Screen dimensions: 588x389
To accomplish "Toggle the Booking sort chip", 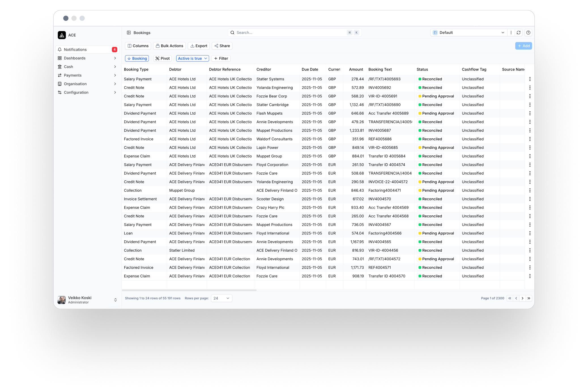I will [137, 58].
